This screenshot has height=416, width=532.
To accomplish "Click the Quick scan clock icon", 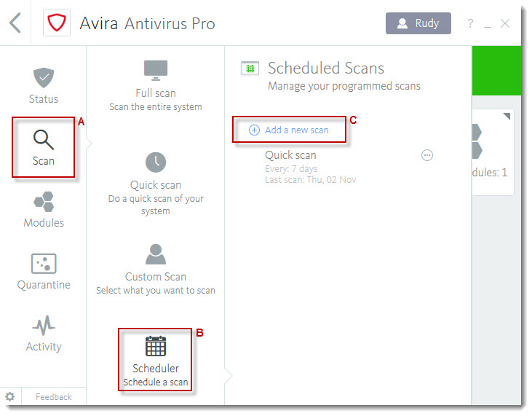I will pyautogui.click(x=156, y=162).
